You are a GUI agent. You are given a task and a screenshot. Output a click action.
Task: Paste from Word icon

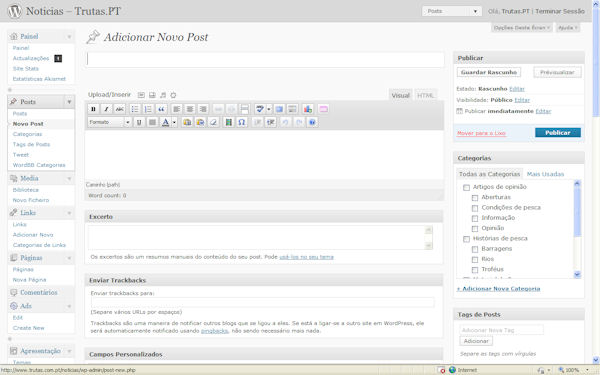pos(200,122)
